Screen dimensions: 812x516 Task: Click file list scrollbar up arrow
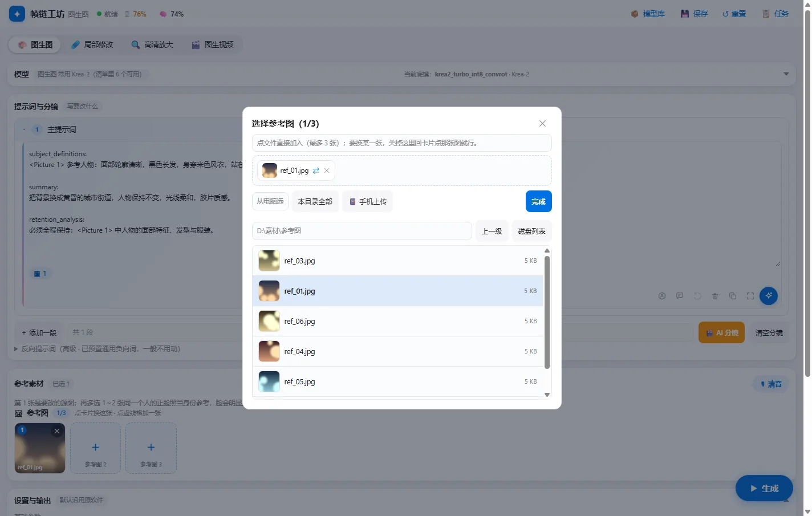pos(547,250)
